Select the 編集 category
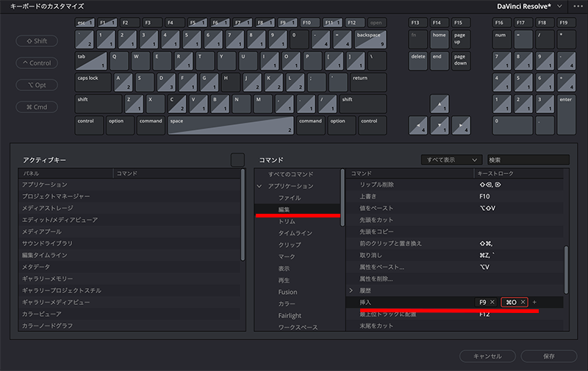Screen dimensions: 588x371 pos(284,209)
